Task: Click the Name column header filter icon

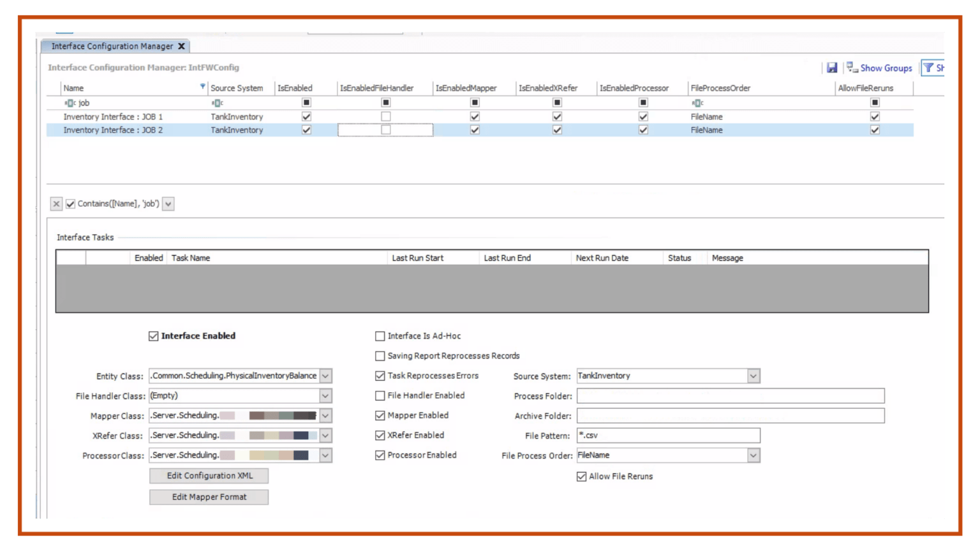Action: pyautogui.click(x=203, y=87)
